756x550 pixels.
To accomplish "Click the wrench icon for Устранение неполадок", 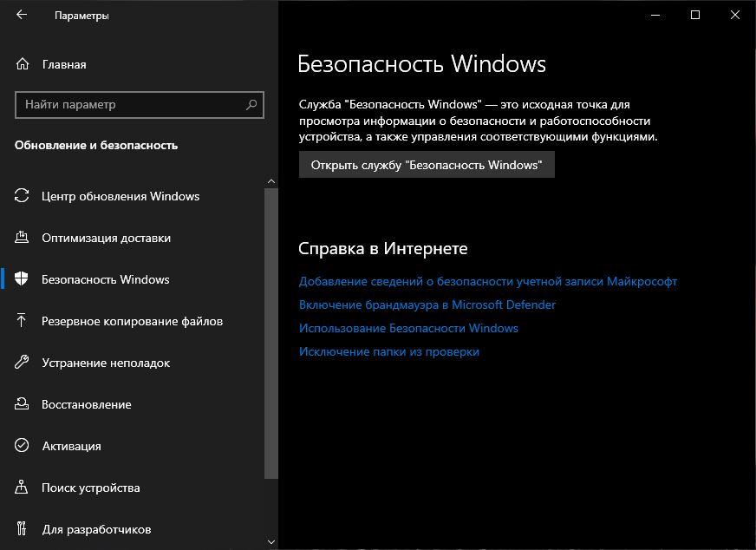I will tap(22, 363).
